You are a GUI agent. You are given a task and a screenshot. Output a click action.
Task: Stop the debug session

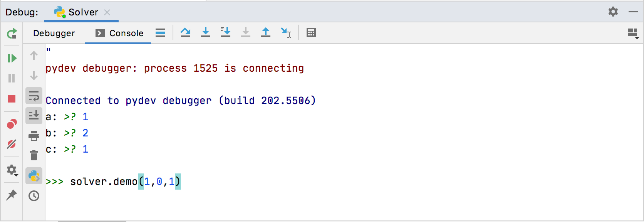(12, 99)
